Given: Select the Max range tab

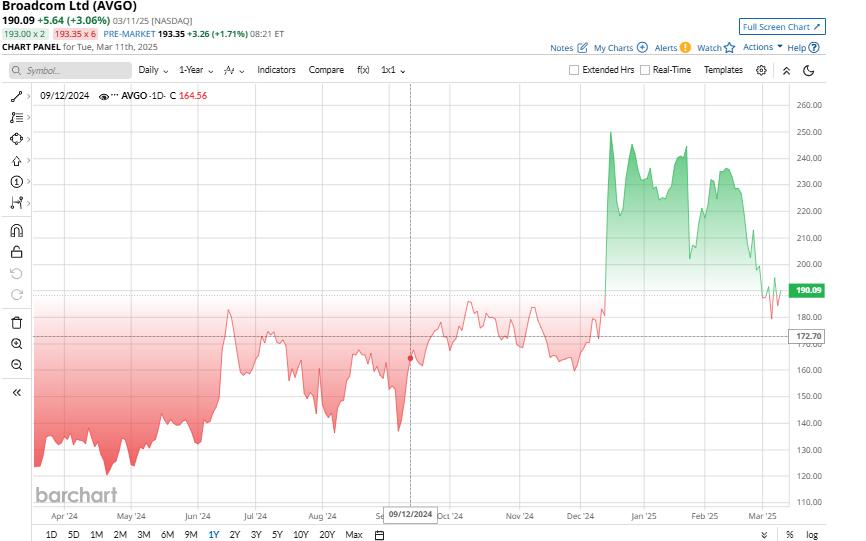Looking at the screenshot, I should tap(353, 534).
